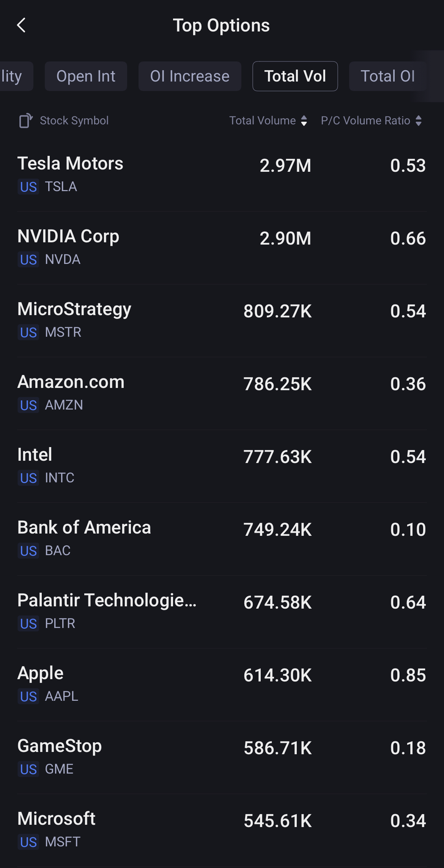Tap the rotate icon beside Stock Symbol
Viewport: 444px width, 868px height.
tap(26, 121)
